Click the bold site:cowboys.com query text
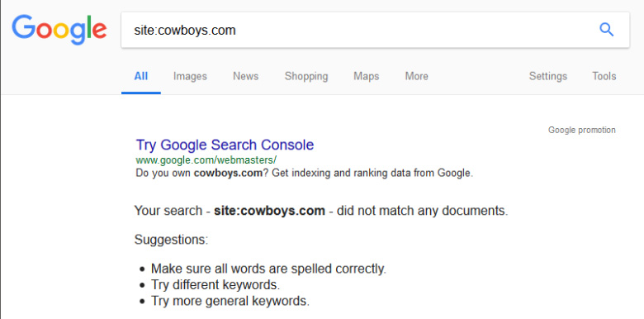644x319 pixels. (269, 211)
